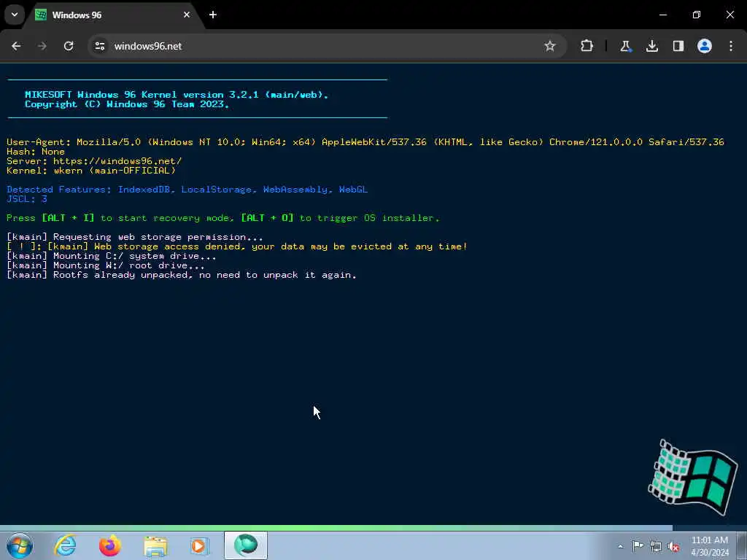Reload the windows96.net page

[x=69, y=46]
